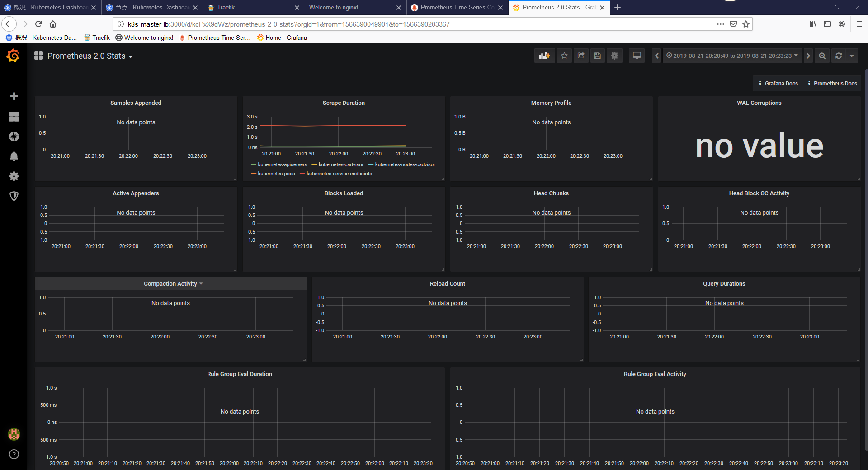Click the browser address bar URL
This screenshot has height=470, width=868.
click(288, 24)
